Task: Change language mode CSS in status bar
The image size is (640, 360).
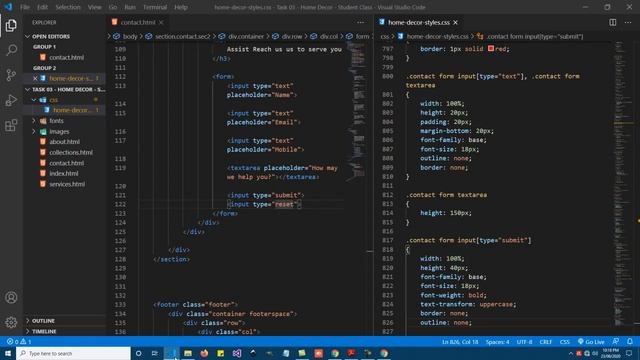Action: 564,342
